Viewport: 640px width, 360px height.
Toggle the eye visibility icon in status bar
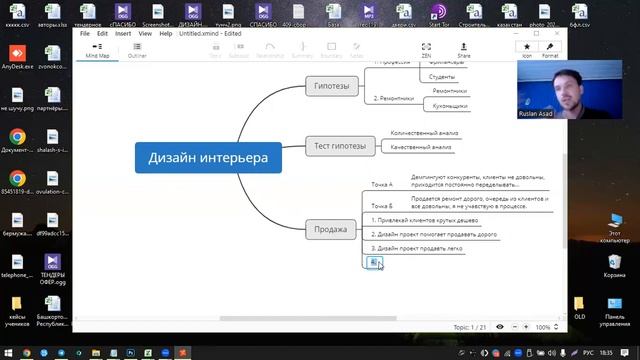pyautogui.click(x=500, y=327)
